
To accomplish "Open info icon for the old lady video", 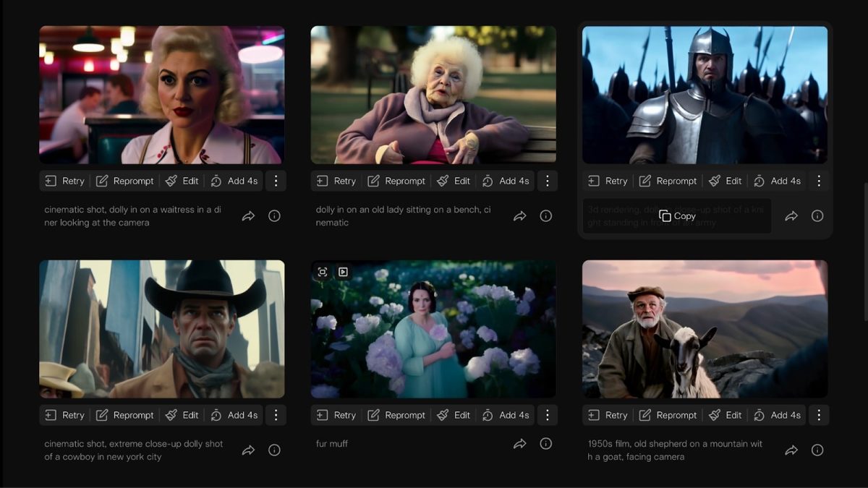I will click(x=546, y=216).
